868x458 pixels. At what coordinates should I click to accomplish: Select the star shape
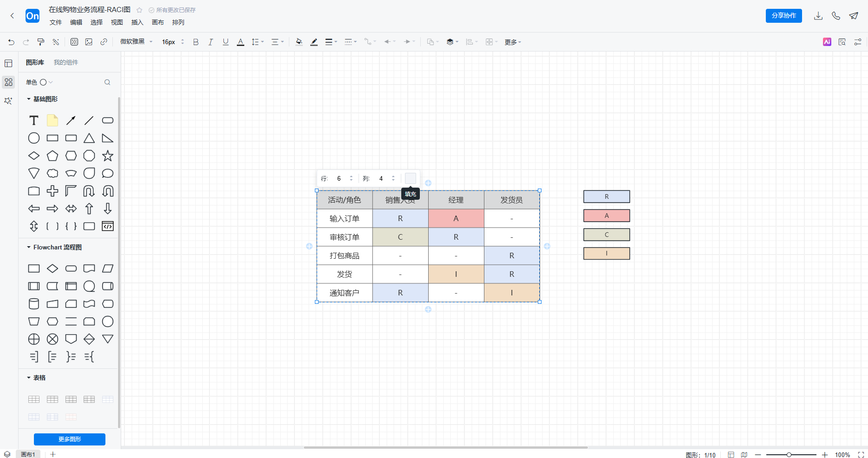(108, 156)
